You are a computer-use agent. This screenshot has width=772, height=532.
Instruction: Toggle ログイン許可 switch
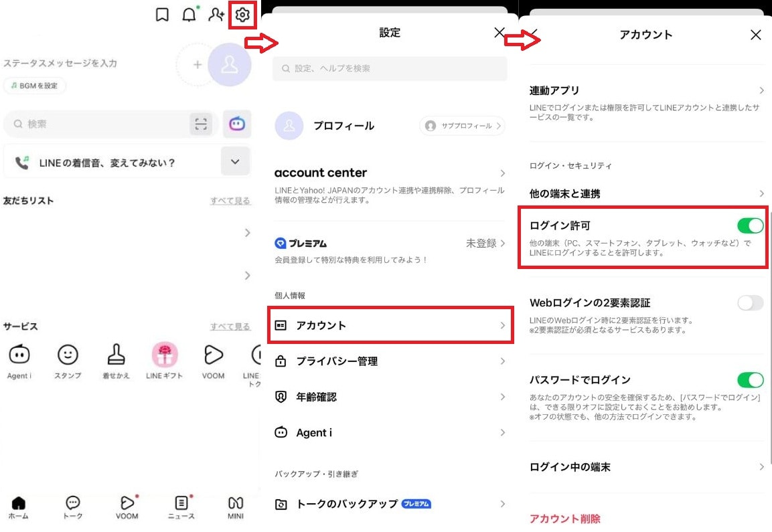coord(751,226)
